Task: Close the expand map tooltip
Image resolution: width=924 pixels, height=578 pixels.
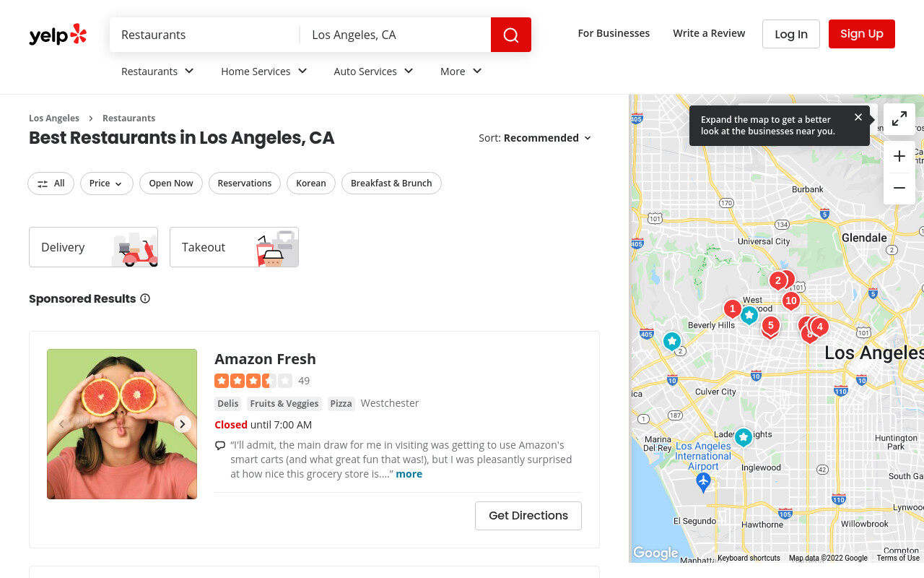Action: 858,117
